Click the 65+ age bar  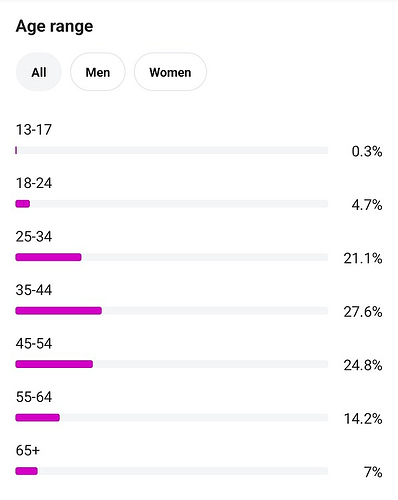coord(172,471)
